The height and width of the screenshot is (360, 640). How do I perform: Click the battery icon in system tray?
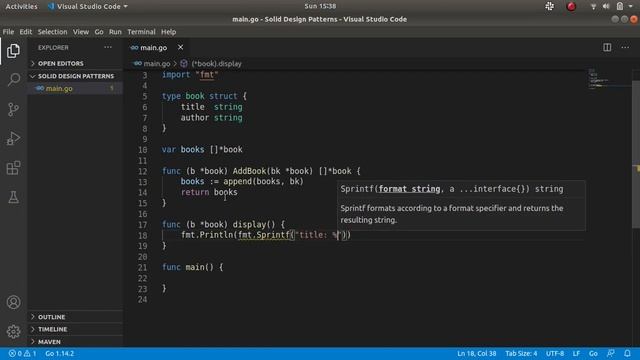pyautogui.click(x=620, y=6)
